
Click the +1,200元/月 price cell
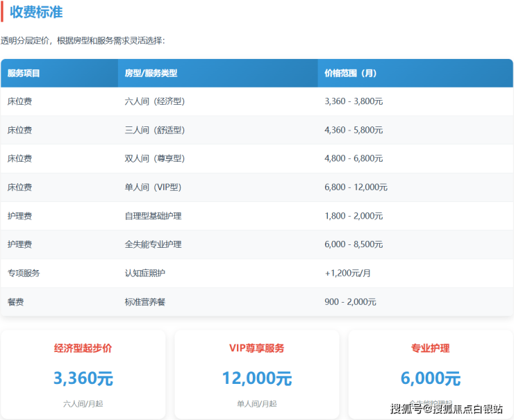(x=347, y=274)
